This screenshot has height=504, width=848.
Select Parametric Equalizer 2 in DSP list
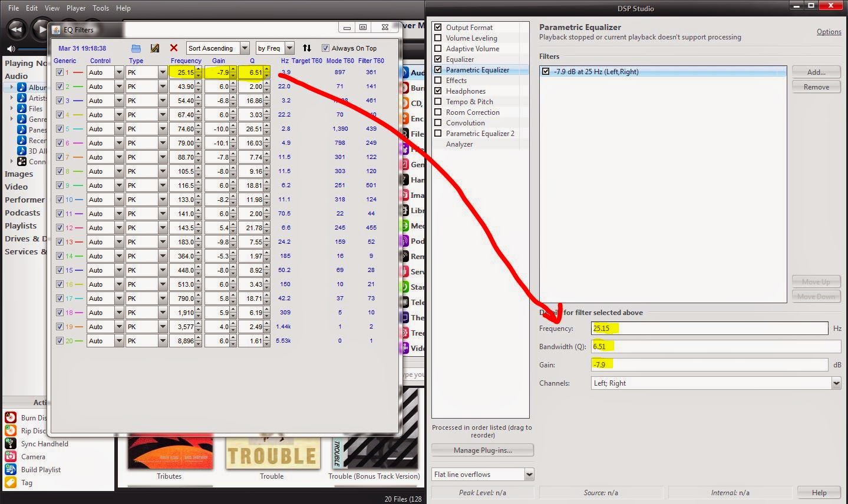(x=480, y=133)
